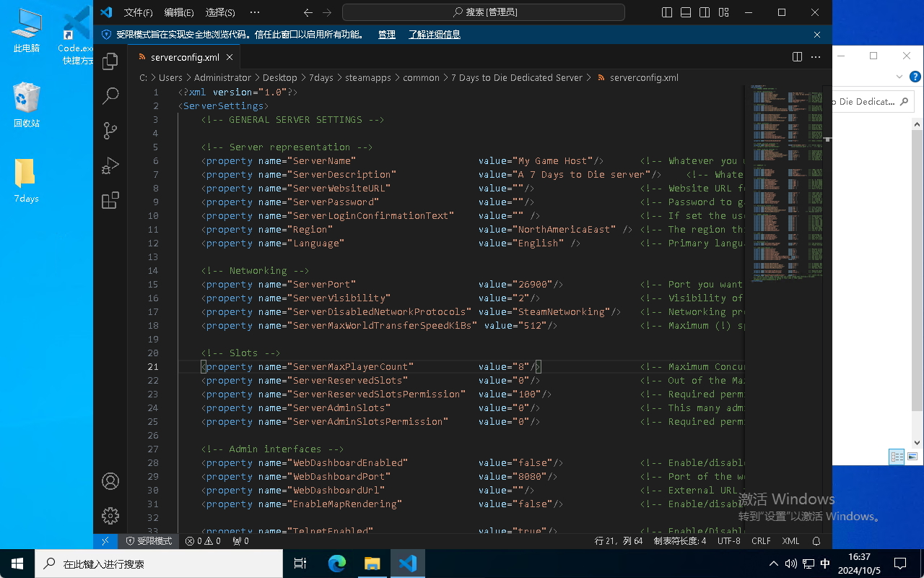Change the CRLF line ending setting
This screenshot has height=578, width=924.
[x=762, y=540]
